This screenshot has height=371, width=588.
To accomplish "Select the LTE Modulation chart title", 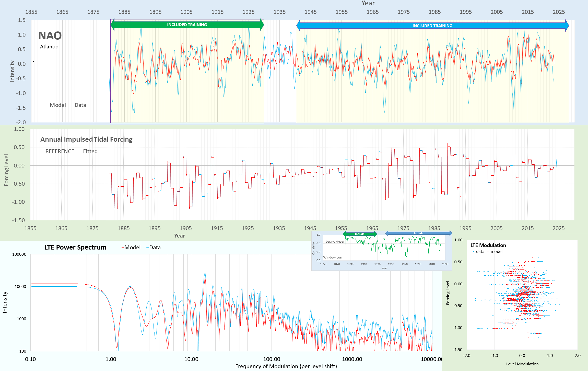I will coord(488,245).
